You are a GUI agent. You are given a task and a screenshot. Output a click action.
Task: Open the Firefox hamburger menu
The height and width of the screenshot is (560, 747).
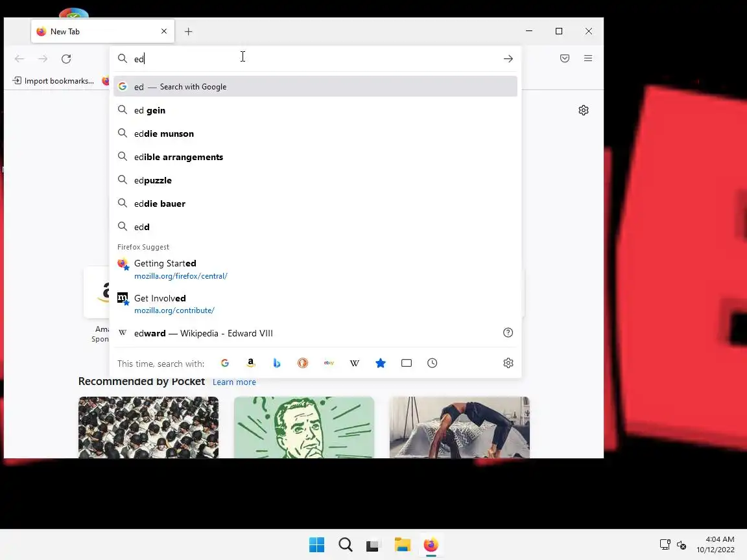tap(588, 58)
